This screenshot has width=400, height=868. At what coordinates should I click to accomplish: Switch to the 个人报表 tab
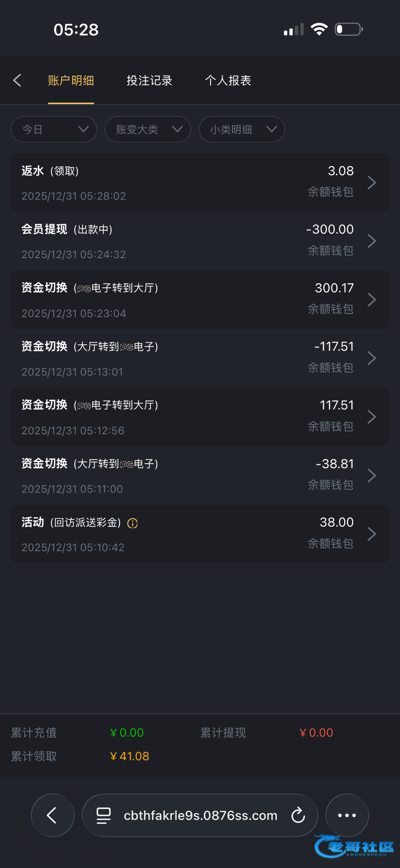[x=228, y=80]
